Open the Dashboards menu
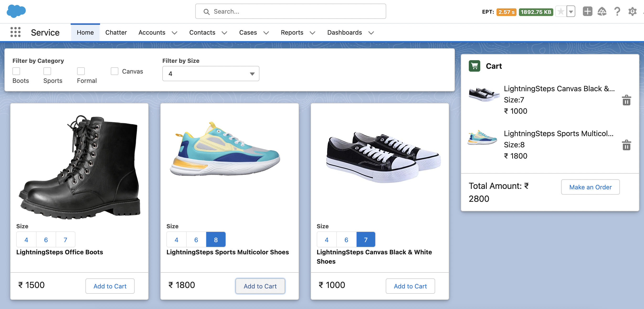Image resolution: width=644 pixels, height=309 pixels. point(345,32)
